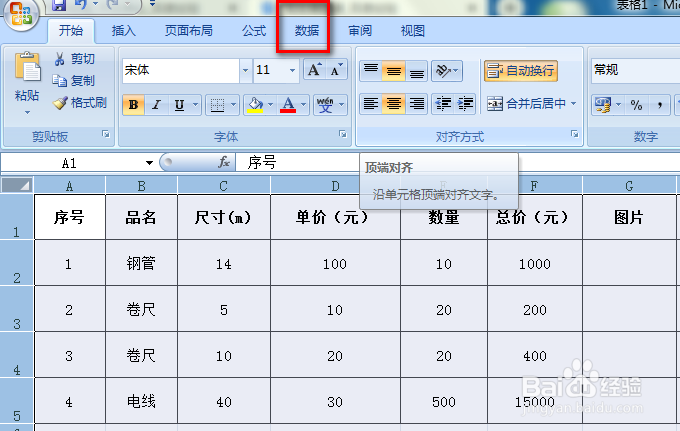The height and width of the screenshot is (431, 680).
Task: Toggle 自动换行 wrap text
Action: [x=521, y=70]
